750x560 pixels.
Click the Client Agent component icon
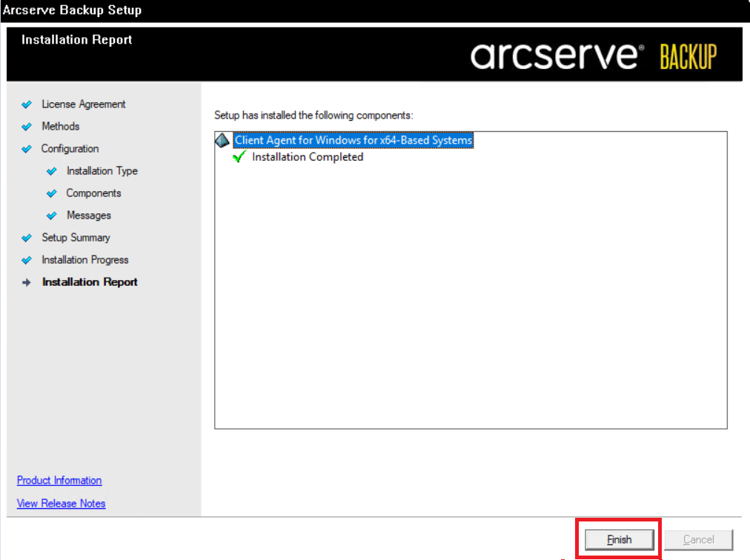[x=222, y=140]
